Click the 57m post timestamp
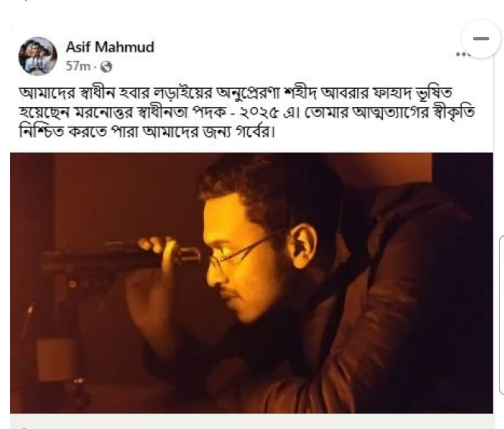Viewport: 504px width, 429px height. pos(78,67)
